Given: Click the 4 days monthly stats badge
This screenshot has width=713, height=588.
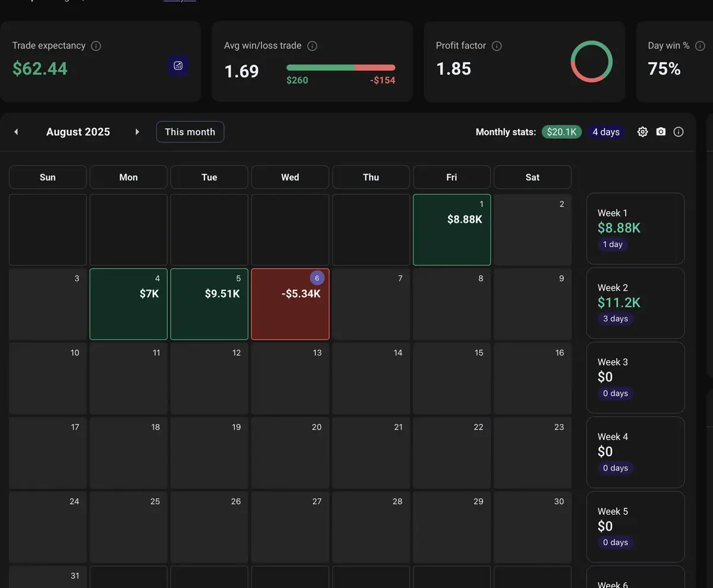Looking at the screenshot, I should tap(606, 132).
